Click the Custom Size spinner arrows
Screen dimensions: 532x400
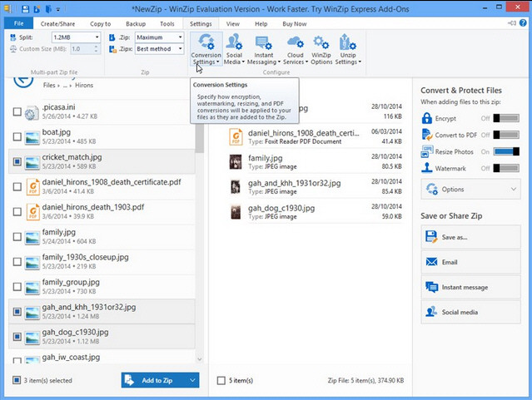[97, 49]
